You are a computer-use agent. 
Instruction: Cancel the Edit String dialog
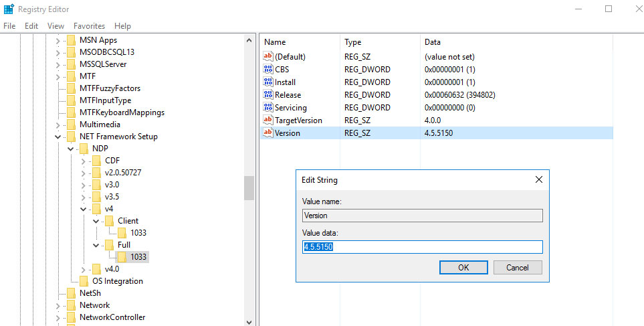[518, 267]
